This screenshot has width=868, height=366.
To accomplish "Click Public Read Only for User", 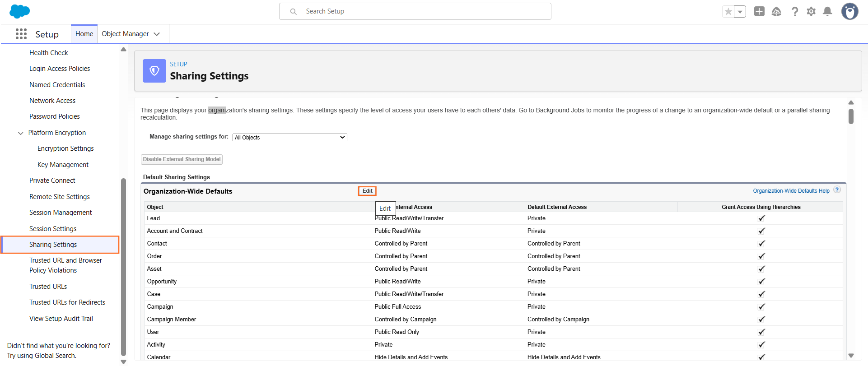I will click(397, 332).
